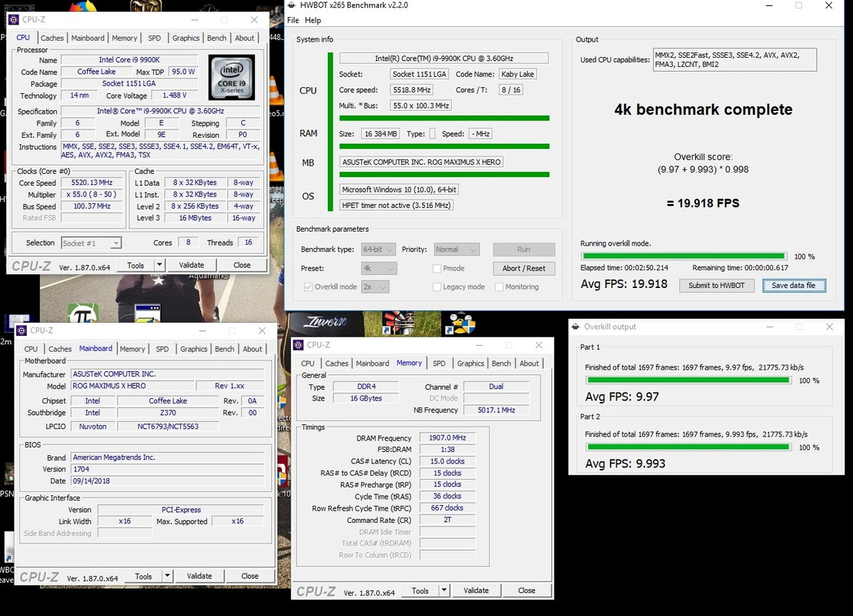Open the File menu in HWBOT
The width and height of the screenshot is (853, 616).
pos(293,20)
